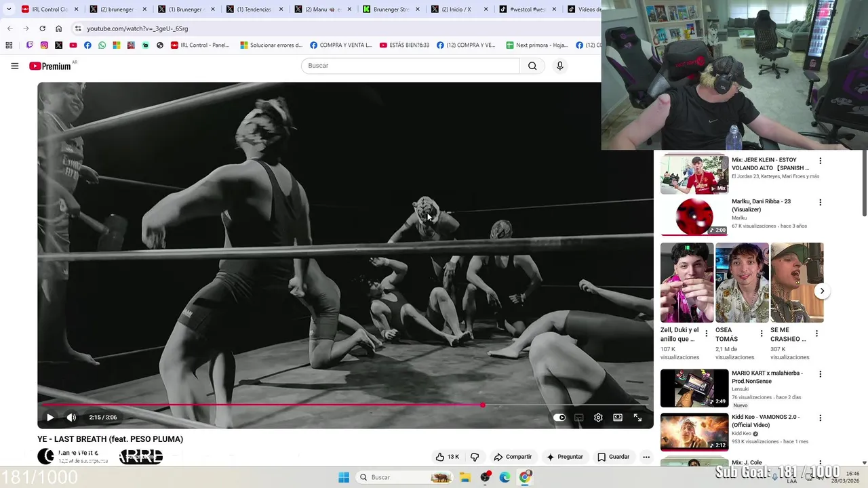
Task: Open options for MARIO KART x malahierba
Action: [820, 374]
